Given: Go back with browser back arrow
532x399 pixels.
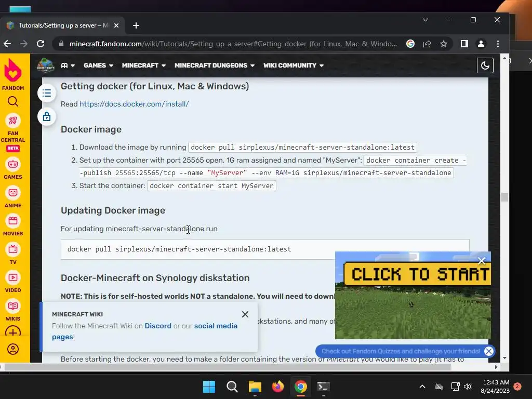Looking at the screenshot, I should pos(7,44).
